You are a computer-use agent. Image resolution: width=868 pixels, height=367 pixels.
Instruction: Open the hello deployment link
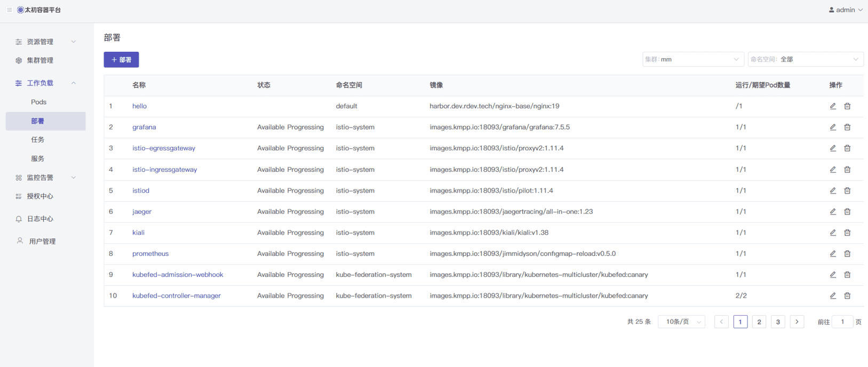click(139, 106)
